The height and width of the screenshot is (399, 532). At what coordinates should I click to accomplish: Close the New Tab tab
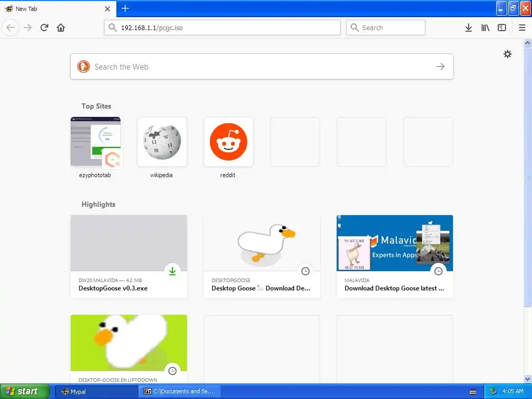click(x=107, y=9)
